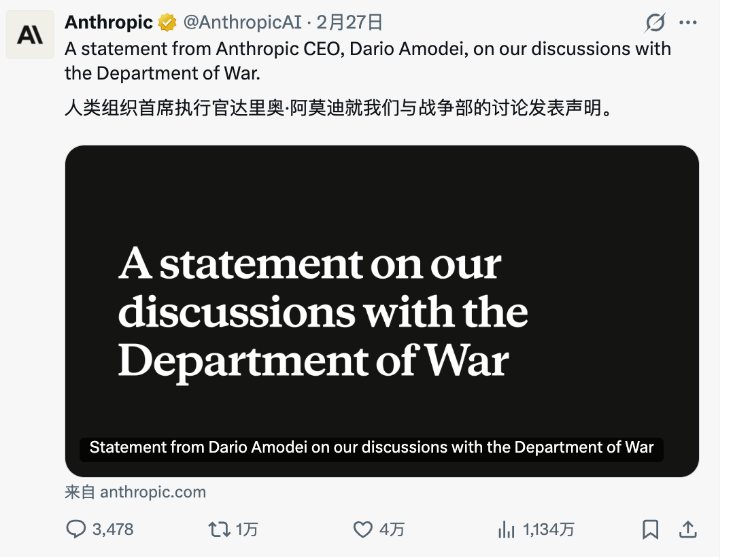Click the Dario Amodei caption bar

pyautogui.click(x=371, y=447)
